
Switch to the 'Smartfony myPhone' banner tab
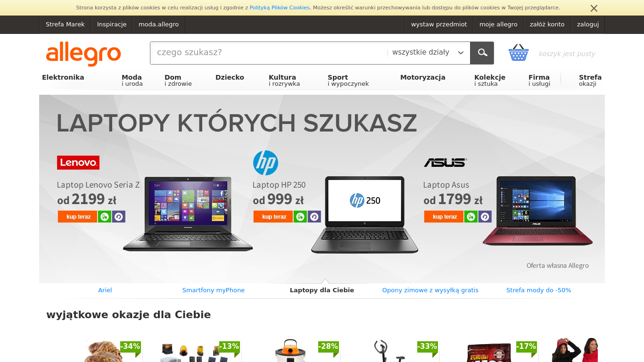click(213, 290)
